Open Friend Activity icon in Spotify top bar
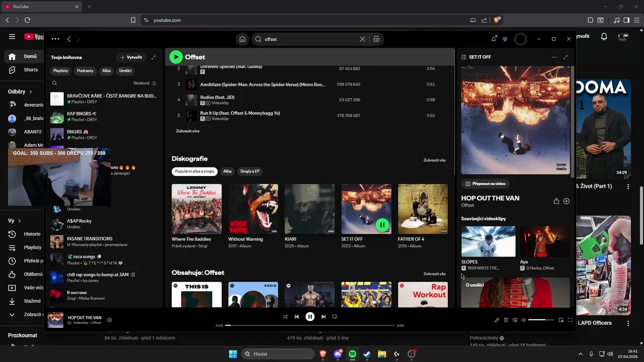This screenshot has width=644, height=362. coord(505,39)
